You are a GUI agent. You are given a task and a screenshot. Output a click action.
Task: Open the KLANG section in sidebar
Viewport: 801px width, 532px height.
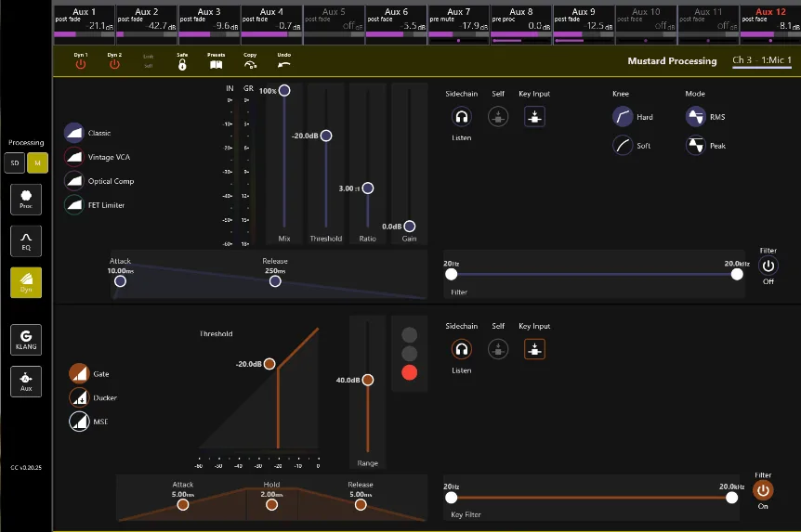point(26,340)
